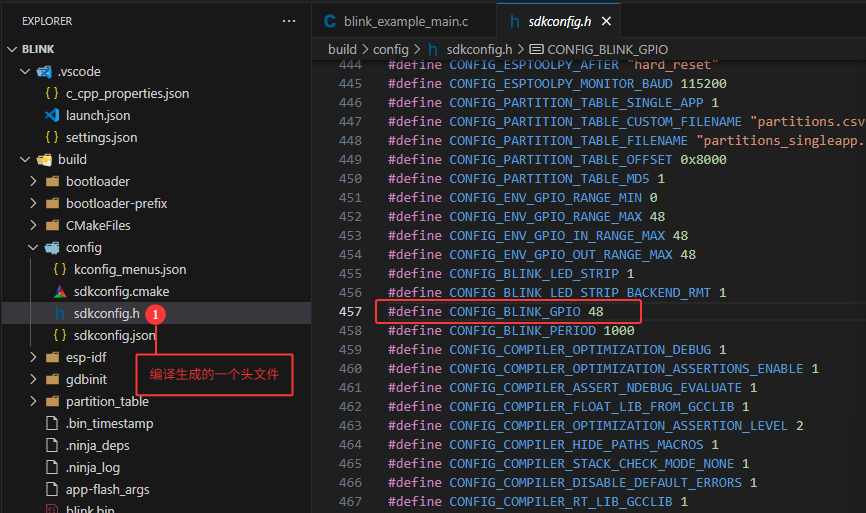Open c_cpp_properties.json in the explorer
This screenshot has width=866, height=513.
tap(128, 94)
